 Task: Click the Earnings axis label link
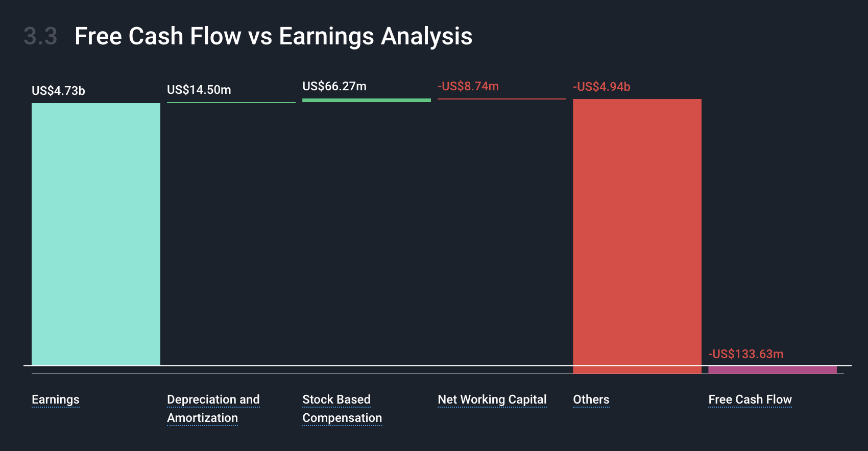coord(56,399)
